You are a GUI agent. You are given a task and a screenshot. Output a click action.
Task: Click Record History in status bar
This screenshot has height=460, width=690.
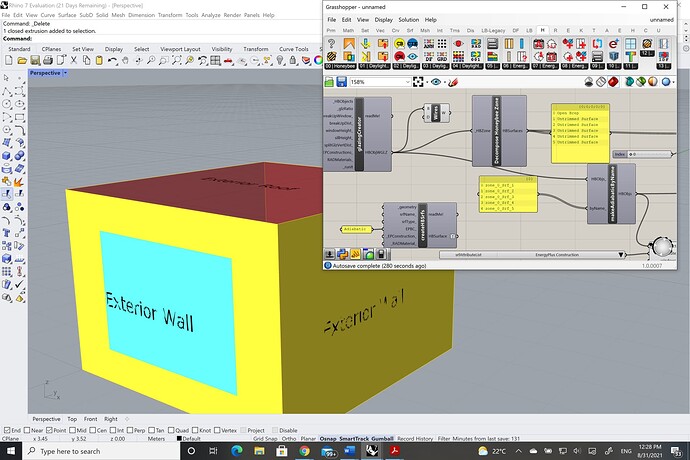[x=415, y=439]
